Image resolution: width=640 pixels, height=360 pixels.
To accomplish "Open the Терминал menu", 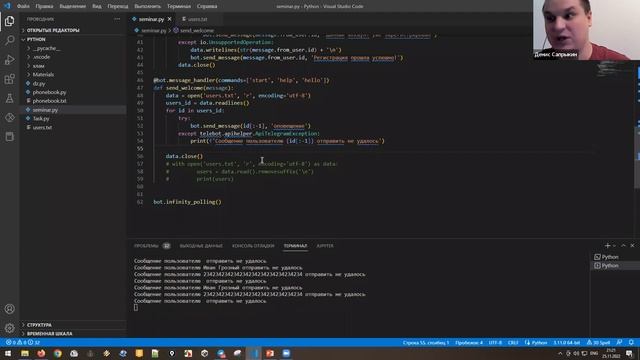I will [x=179, y=6].
